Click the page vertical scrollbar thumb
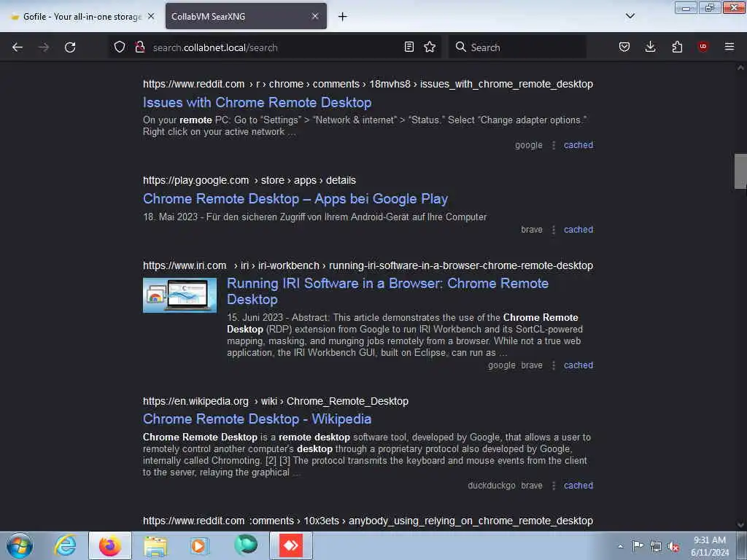The image size is (747, 560). pos(740,171)
